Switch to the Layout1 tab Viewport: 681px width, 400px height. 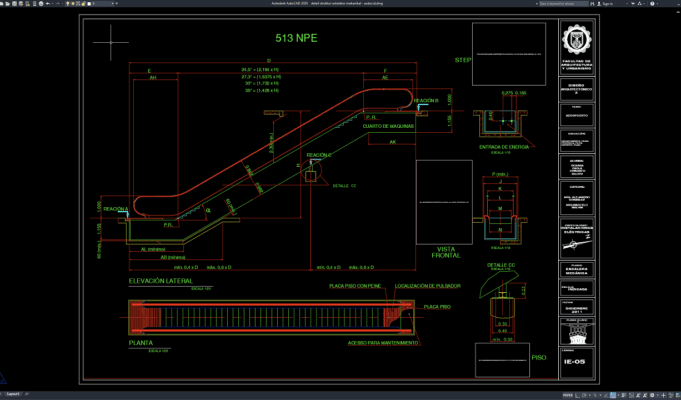click(x=13, y=394)
